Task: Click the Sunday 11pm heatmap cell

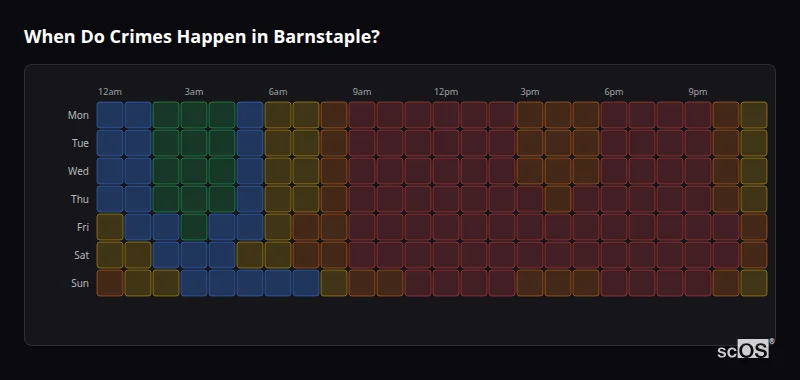Action: [754, 283]
